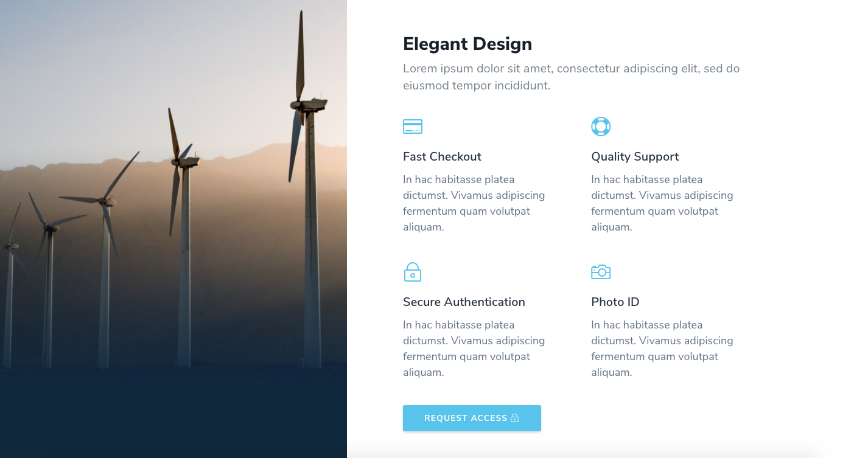Click the description text under Secure Authentication

point(474,349)
